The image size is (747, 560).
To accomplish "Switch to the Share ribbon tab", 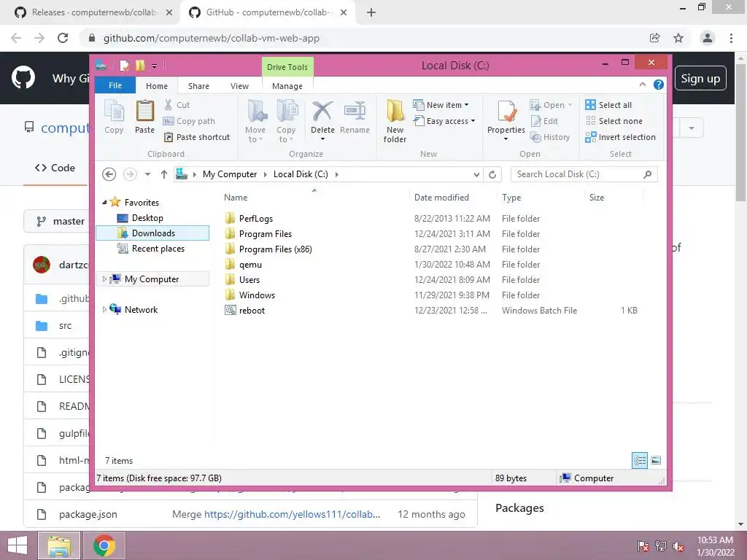I will click(198, 86).
